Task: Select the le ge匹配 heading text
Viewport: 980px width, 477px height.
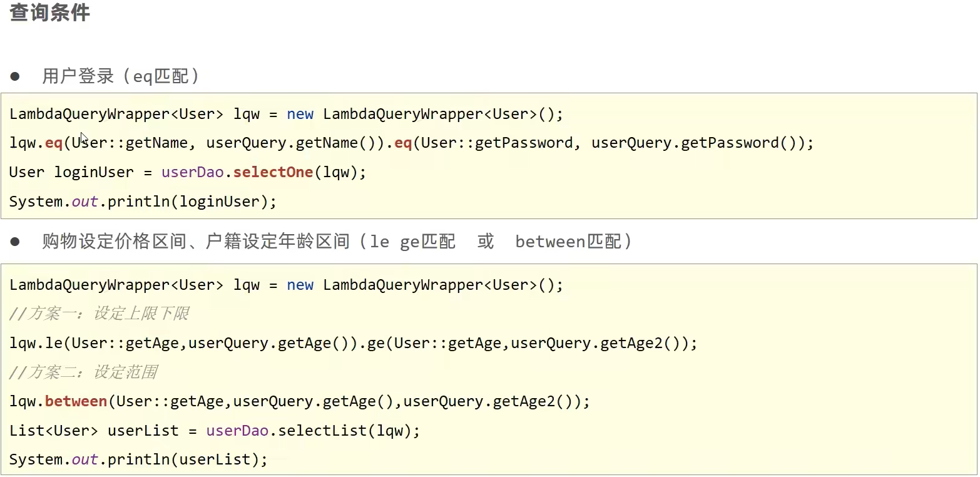Action: (413, 241)
